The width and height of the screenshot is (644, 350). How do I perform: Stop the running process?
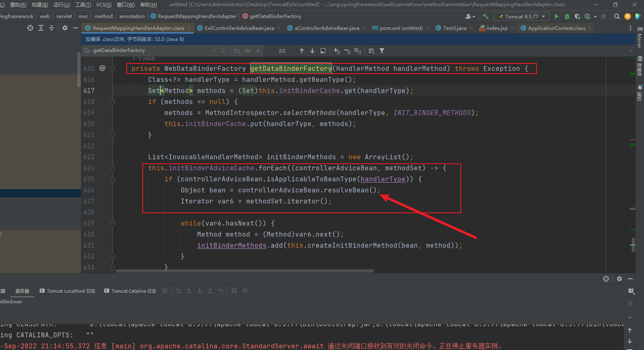(604, 16)
